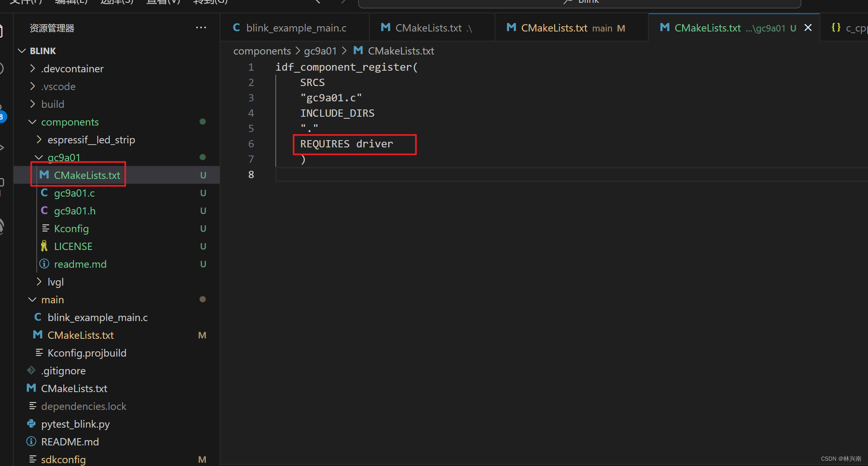
Task: Close the gc9a01 CMakeLists.txt tab
Action: pyautogui.click(x=808, y=28)
